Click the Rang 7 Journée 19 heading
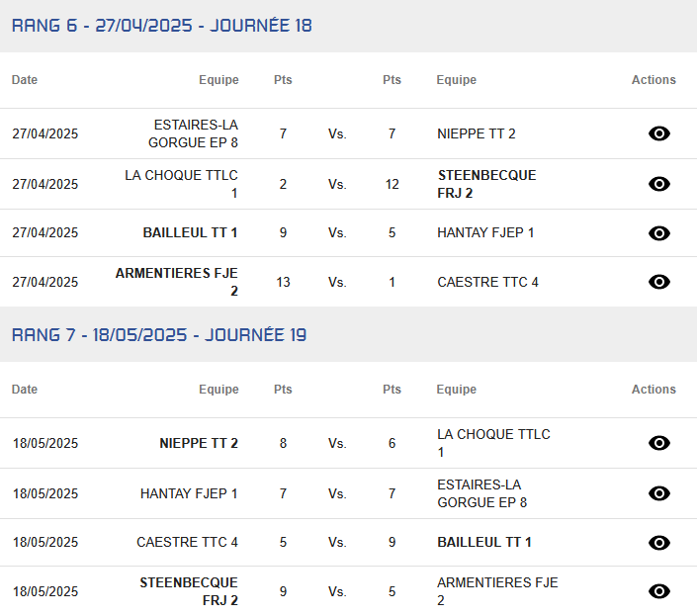Viewport: 697px width, 616px height. coord(159,334)
